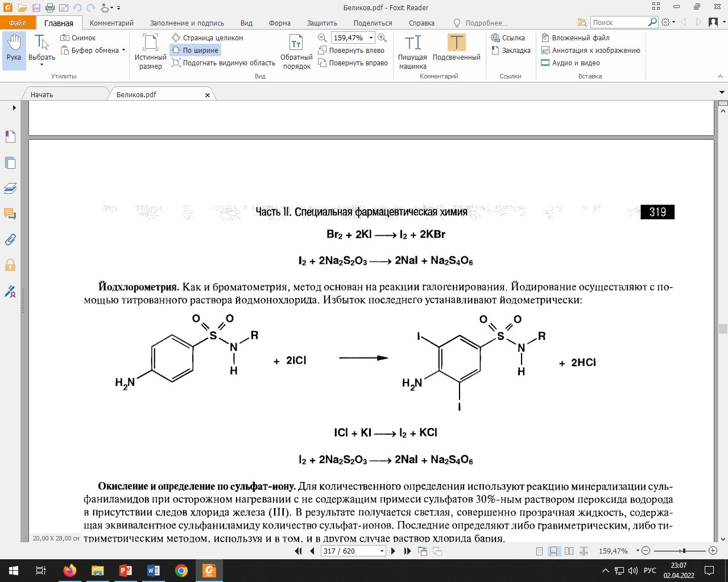
Task: Open the comments panel in left sidebar
Action: (10, 214)
